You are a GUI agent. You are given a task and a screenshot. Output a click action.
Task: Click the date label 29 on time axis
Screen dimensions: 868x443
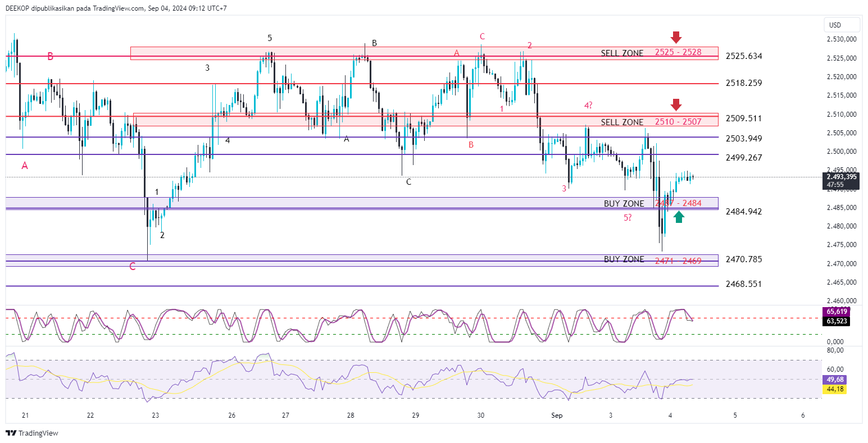click(x=416, y=415)
